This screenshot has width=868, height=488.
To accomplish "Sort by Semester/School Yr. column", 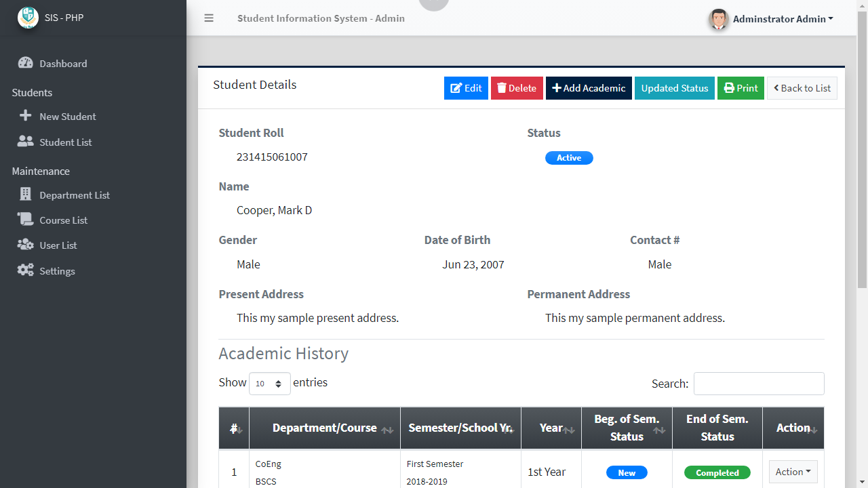I will (x=460, y=428).
